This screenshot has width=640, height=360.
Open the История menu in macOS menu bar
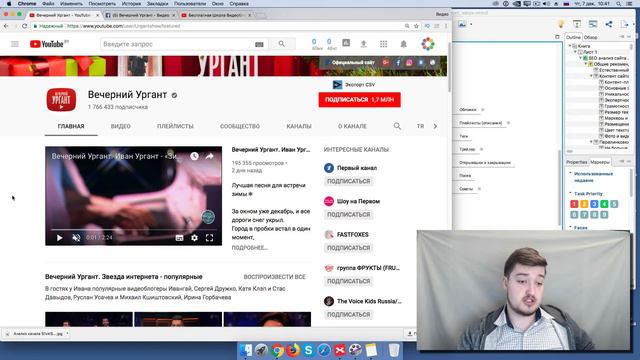[131, 3]
